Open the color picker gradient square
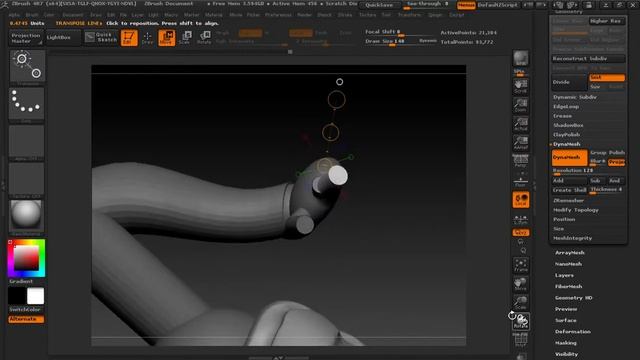This screenshot has height=360, width=640. coord(27,258)
